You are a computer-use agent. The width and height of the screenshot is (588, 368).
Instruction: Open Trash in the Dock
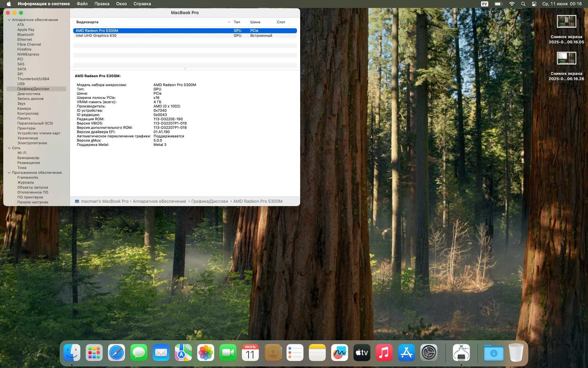pos(516,352)
